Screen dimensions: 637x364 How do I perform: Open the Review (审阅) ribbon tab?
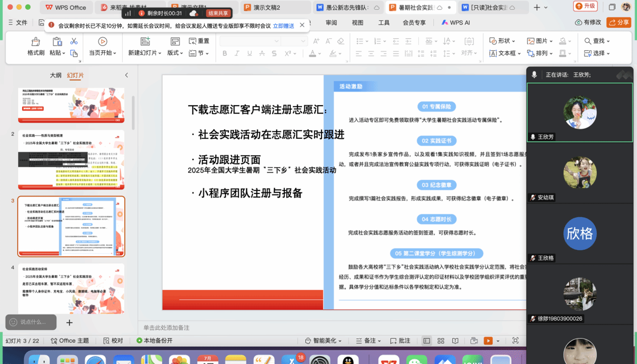pyautogui.click(x=331, y=23)
